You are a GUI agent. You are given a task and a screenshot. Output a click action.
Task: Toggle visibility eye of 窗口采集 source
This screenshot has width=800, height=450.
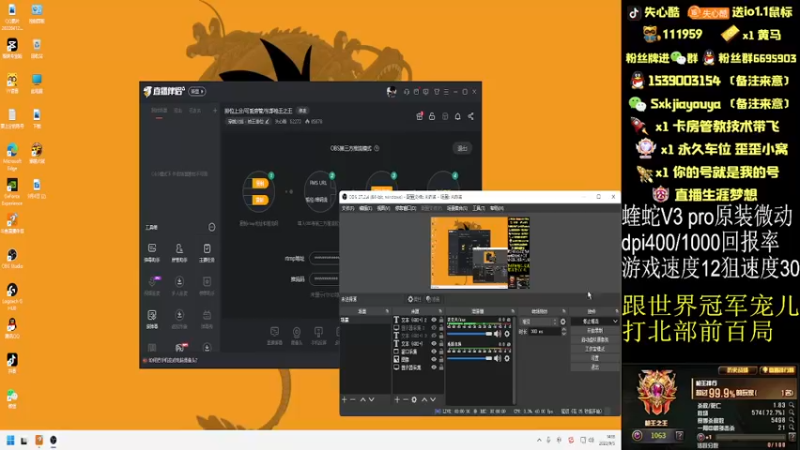pos(434,352)
